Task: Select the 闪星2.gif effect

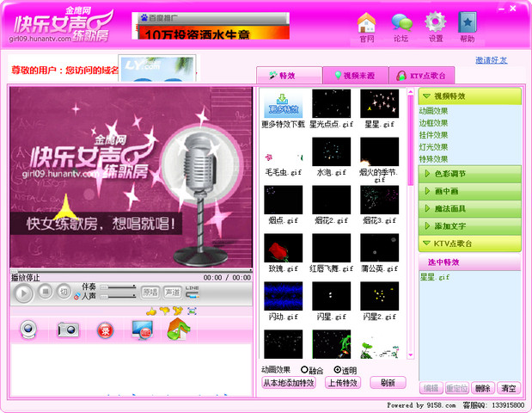Action: point(379,296)
